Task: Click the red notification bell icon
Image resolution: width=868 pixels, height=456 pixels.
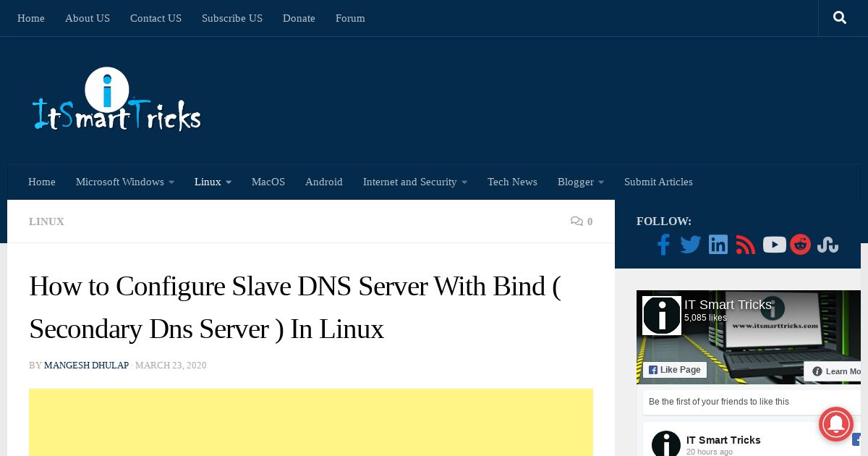Action: click(x=836, y=423)
